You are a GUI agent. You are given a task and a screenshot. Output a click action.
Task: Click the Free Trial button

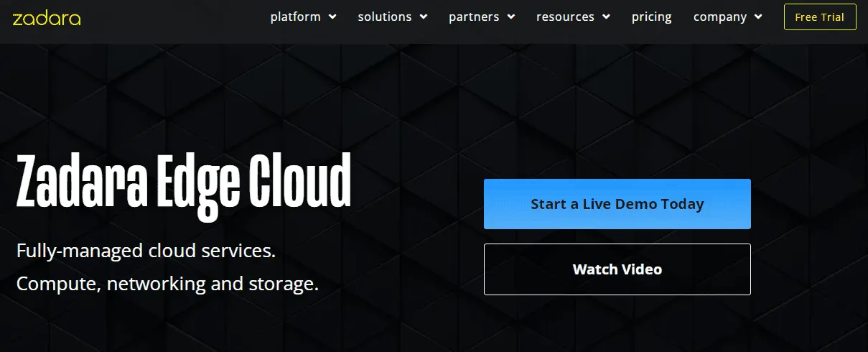[820, 17]
